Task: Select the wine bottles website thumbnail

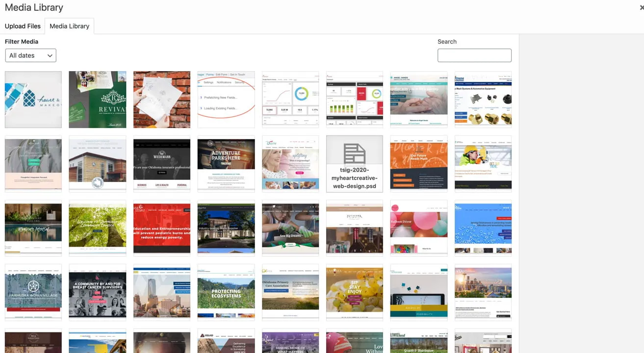Action: tap(355, 228)
